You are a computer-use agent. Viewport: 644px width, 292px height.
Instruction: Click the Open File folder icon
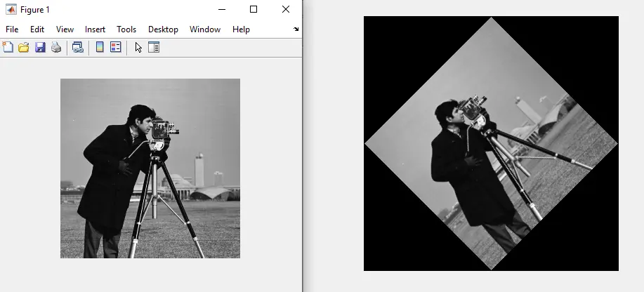pyautogui.click(x=24, y=47)
